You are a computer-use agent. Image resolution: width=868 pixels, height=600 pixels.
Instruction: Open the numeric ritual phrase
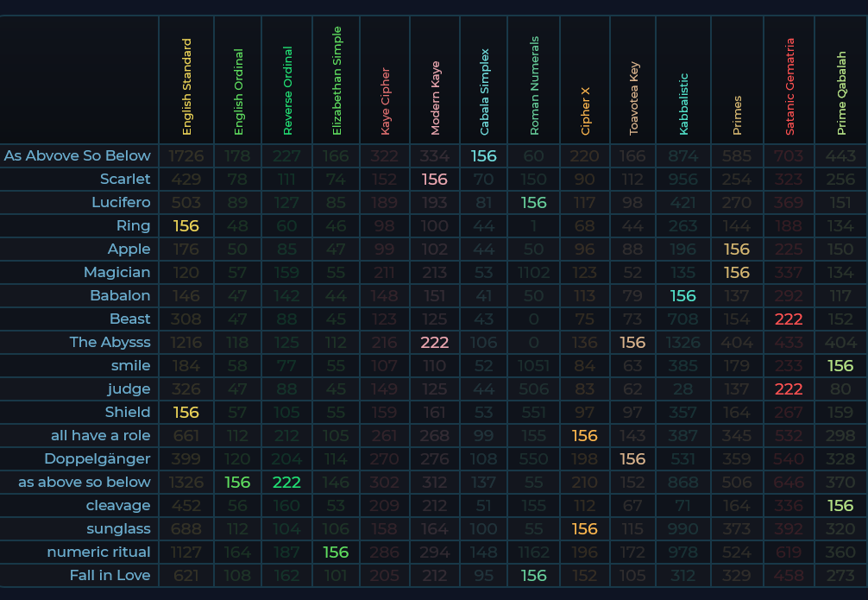(98, 552)
